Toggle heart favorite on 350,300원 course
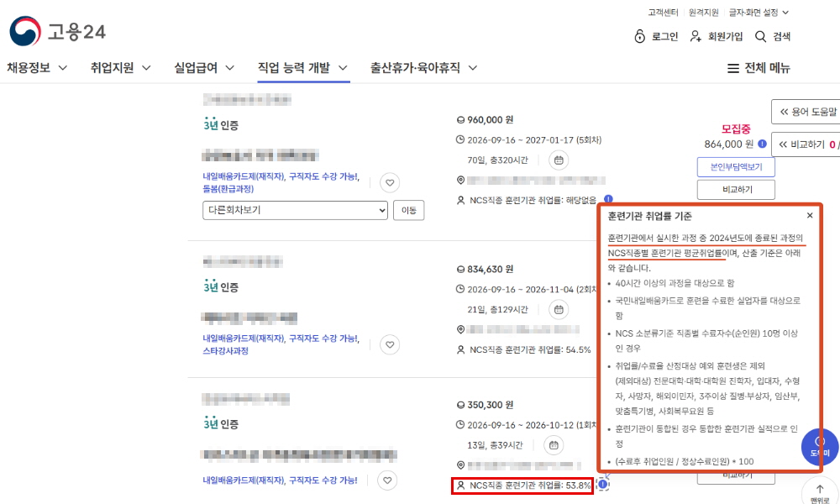 (x=387, y=480)
